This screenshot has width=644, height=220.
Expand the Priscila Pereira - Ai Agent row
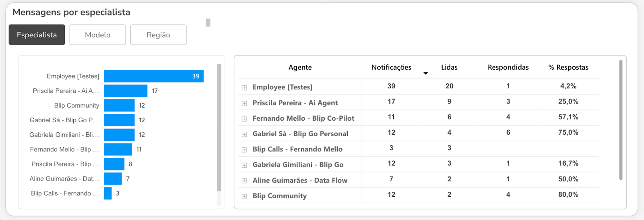tap(244, 103)
